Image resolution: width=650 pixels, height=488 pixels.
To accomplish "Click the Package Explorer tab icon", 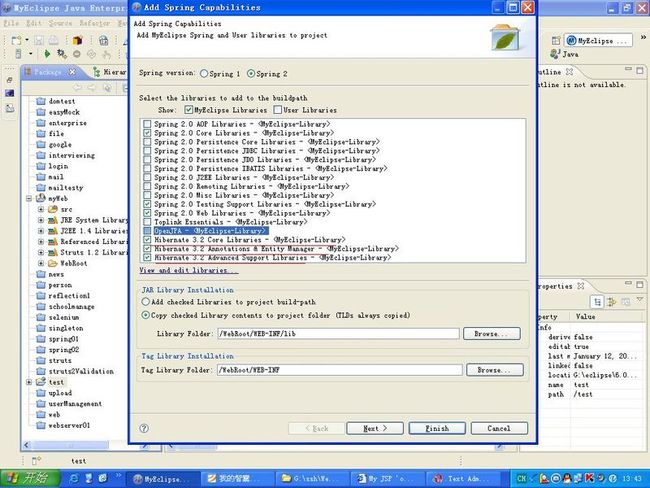I will click(x=28, y=72).
